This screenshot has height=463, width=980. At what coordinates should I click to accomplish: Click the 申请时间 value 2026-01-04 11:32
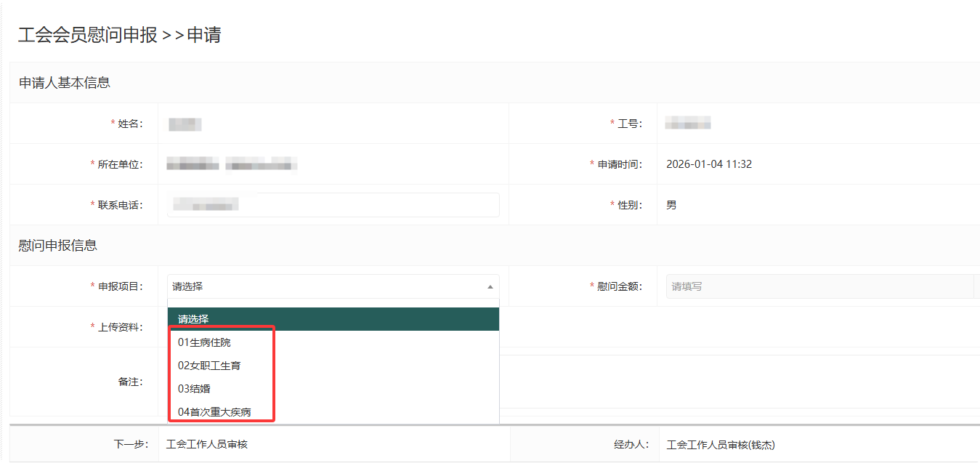tap(708, 164)
